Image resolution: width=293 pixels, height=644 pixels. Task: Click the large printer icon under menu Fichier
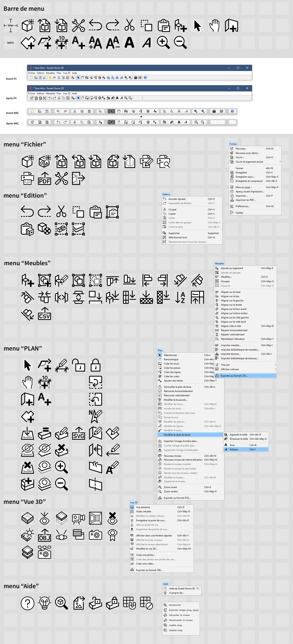[27, 179]
